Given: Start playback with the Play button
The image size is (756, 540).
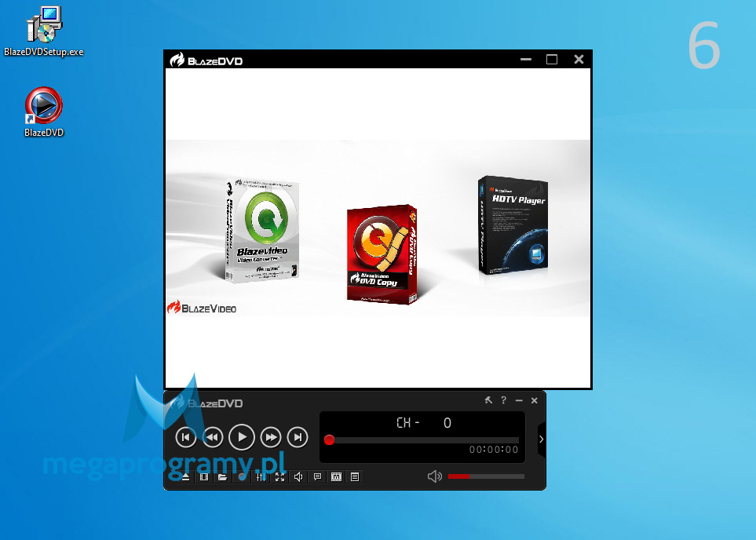Looking at the screenshot, I should coord(242,437).
